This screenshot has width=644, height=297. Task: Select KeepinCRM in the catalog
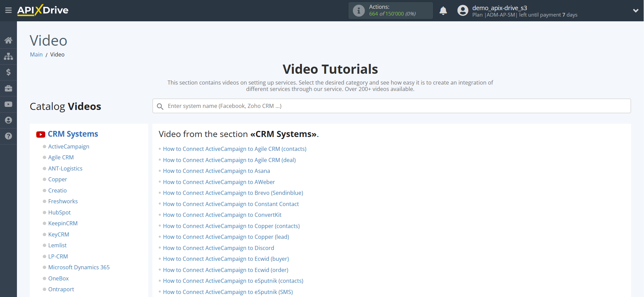click(63, 223)
